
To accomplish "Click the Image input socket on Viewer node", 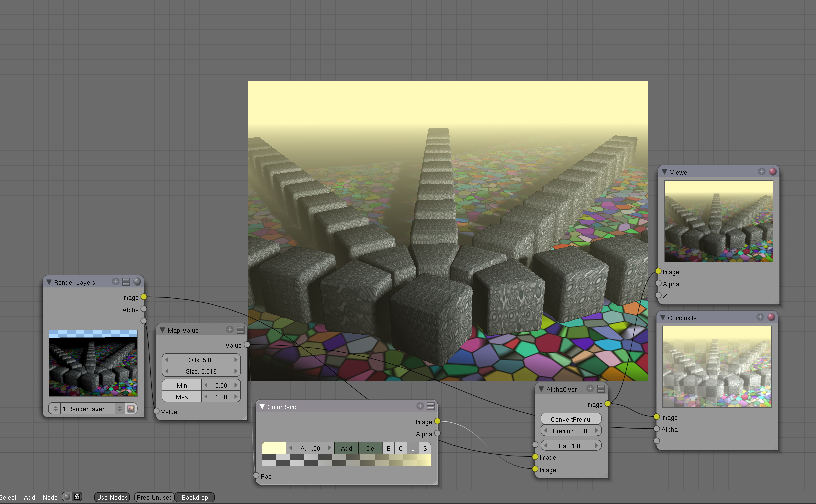I will pyautogui.click(x=658, y=271).
